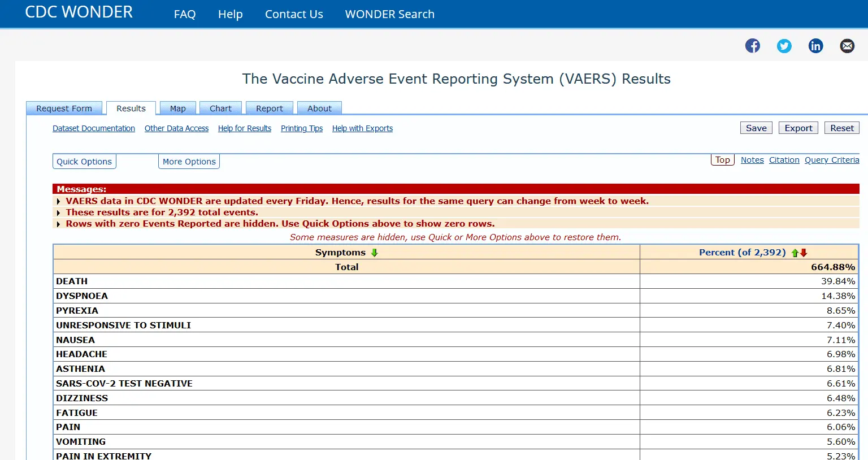Image resolution: width=868 pixels, height=460 pixels.
Task: Open the Dataset Documentation link
Action: (94, 128)
